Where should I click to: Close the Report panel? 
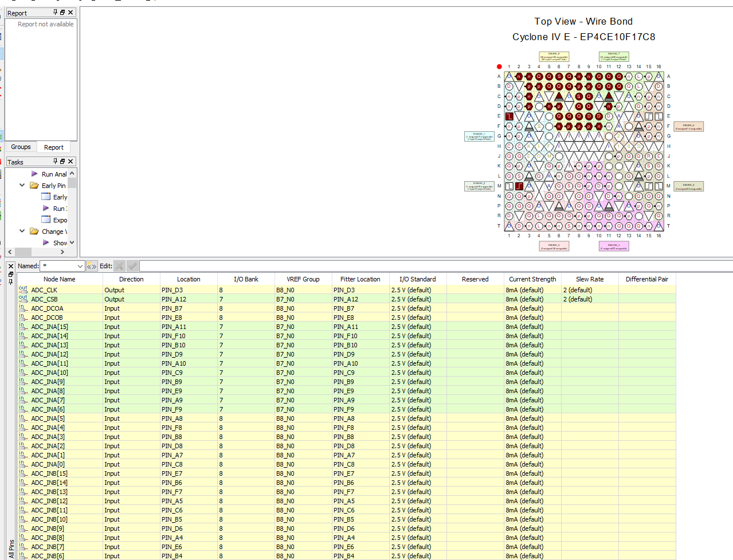tap(70, 12)
